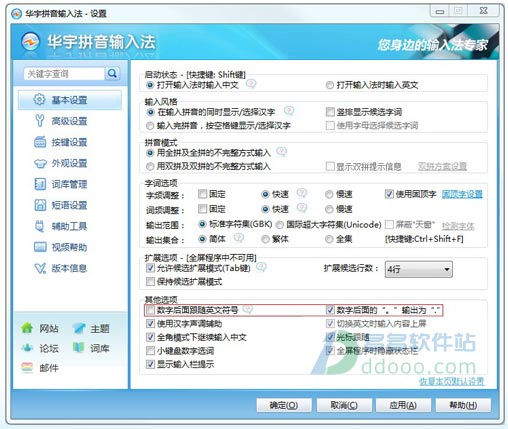Click help bubble beside 用全拼 option

click(282, 152)
